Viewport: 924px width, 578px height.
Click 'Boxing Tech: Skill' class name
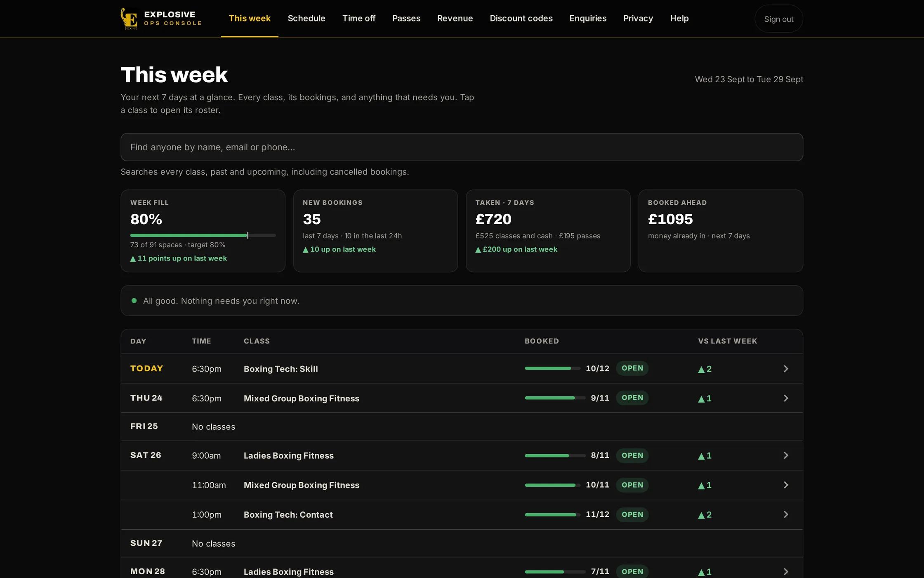tap(281, 369)
